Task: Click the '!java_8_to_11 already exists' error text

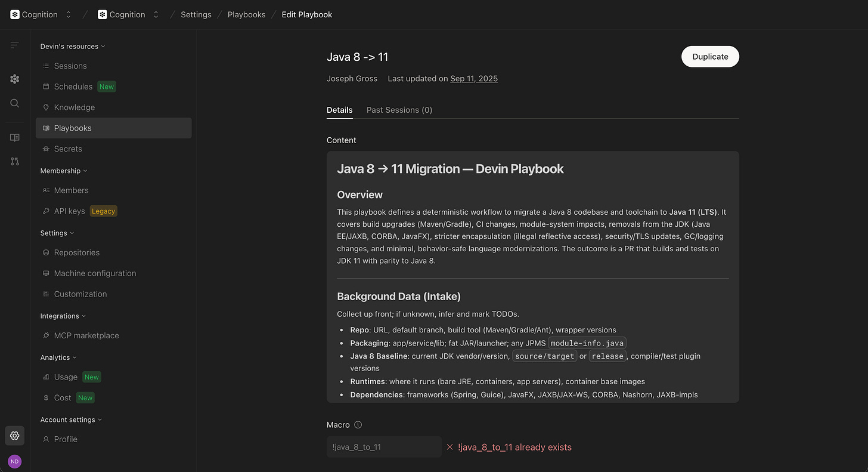Action: click(x=514, y=447)
